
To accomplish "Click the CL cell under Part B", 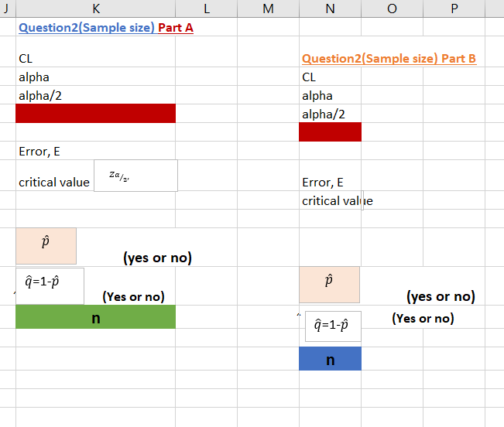I will click(330, 77).
